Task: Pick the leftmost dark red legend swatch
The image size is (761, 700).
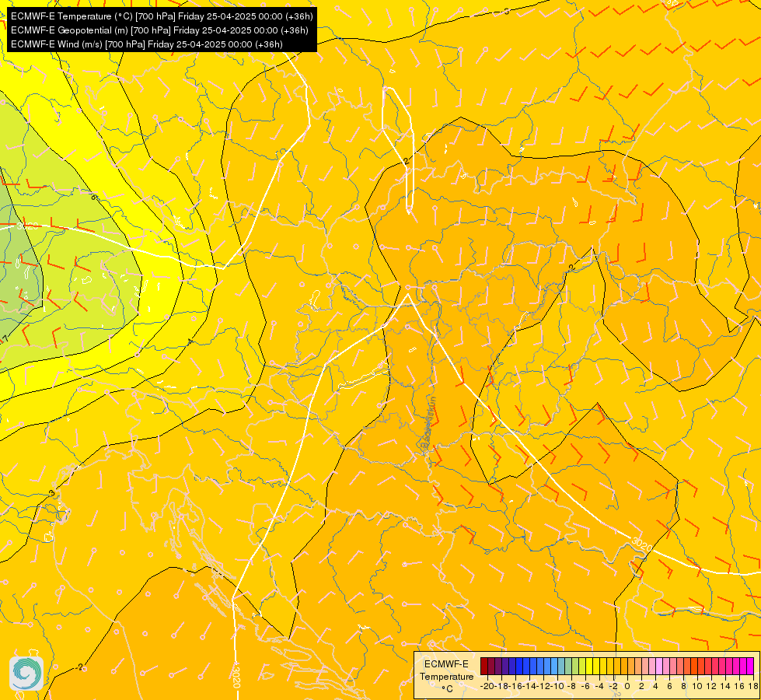Action: click(x=484, y=666)
